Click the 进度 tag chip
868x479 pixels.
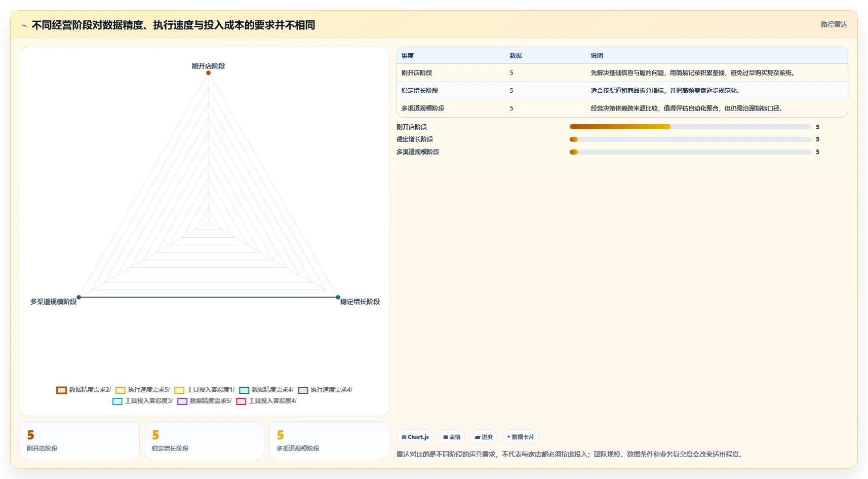point(484,437)
